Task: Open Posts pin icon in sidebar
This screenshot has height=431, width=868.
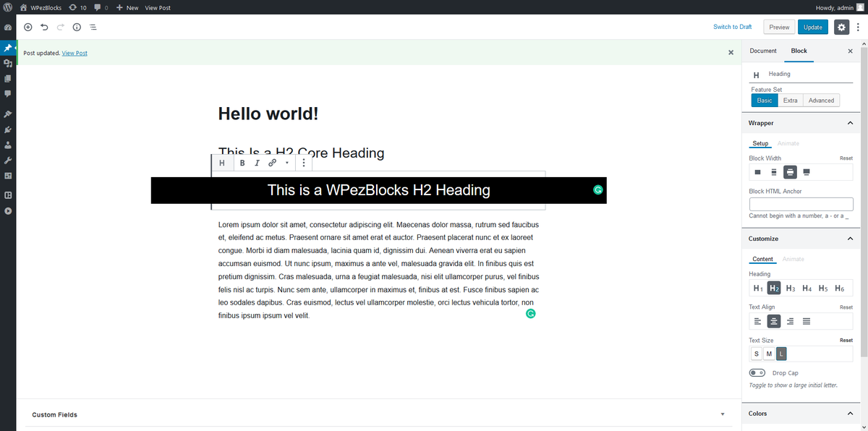Action: (x=8, y=48)
